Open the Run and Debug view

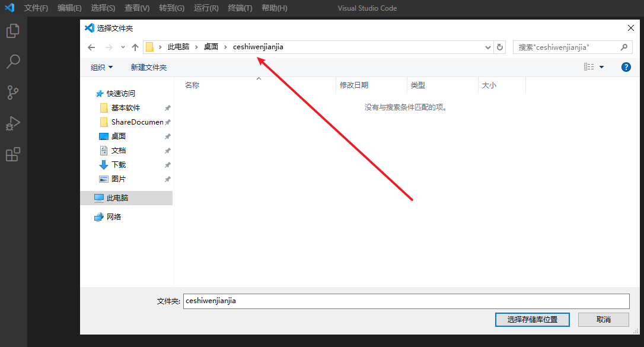pos(13,123)
